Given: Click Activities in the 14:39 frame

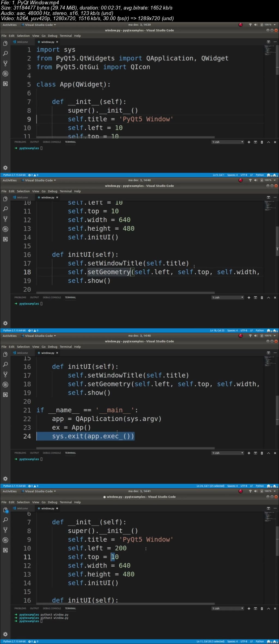Looking at the screenshot, I should 10,25.
